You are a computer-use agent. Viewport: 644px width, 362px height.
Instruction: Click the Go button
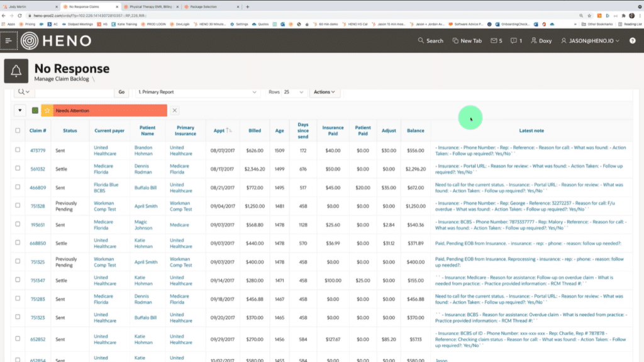click(121, 92)
